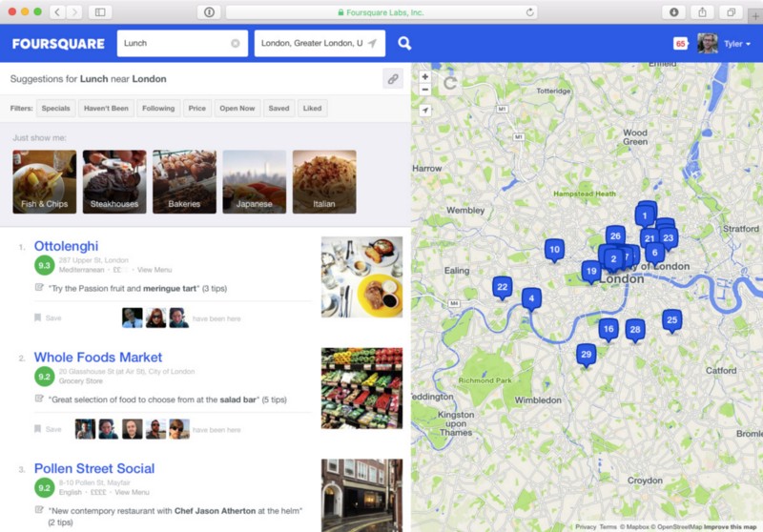The image size is (763, 532).
Task: Open the Tyler account menu
Action: pos(736,44)
